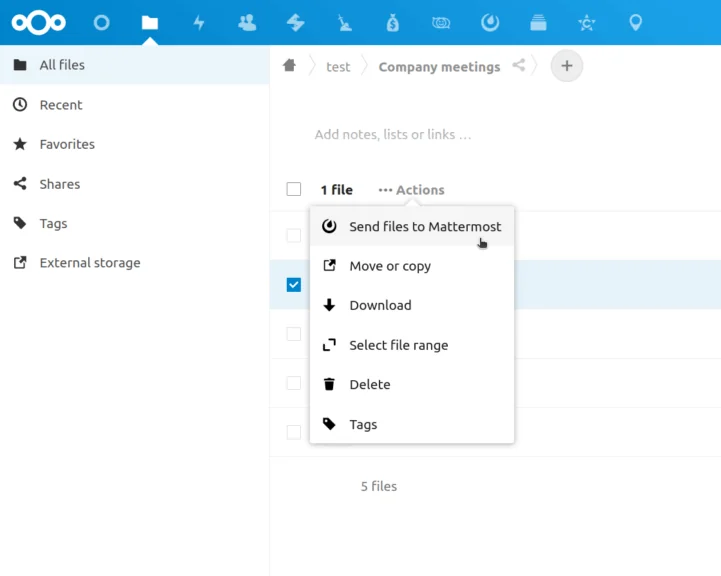The width and height of the screenshot is (721, 576).
Task: Toggle the select-all files checkbox
Action: click(294, 189)
